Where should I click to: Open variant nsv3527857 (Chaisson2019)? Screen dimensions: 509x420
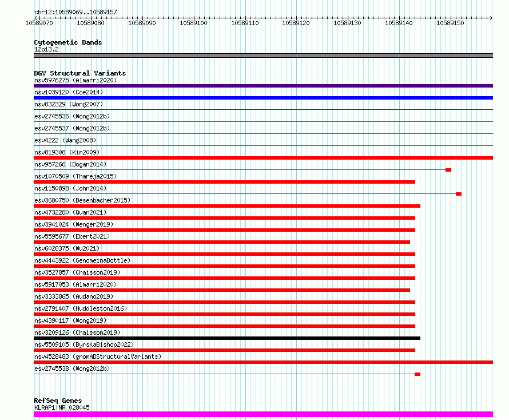point(77,272)
